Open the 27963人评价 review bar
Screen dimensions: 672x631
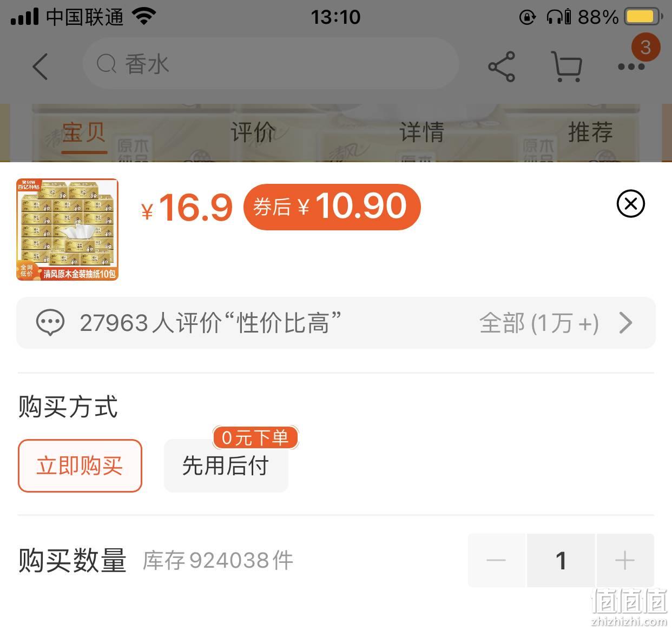pos(336,323)
